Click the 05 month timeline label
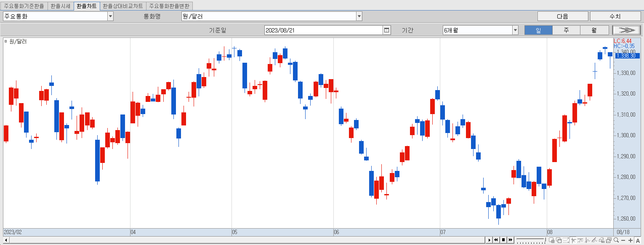The width and height of the screenshot is (644, 245). 235,232
